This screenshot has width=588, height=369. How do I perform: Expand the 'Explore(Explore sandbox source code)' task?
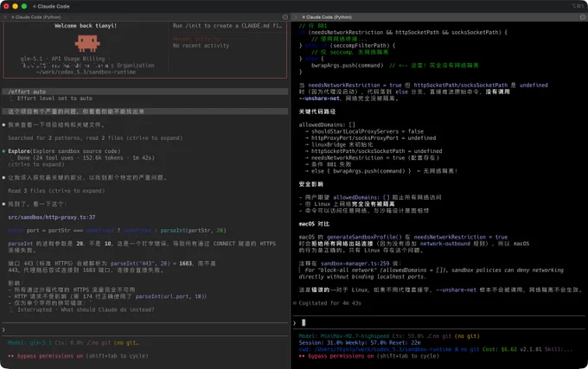64,151
